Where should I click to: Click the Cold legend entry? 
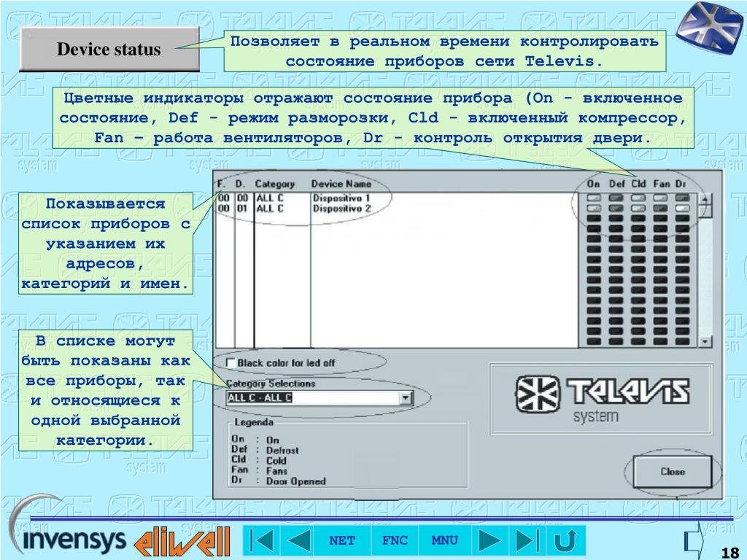coord(276,461)
